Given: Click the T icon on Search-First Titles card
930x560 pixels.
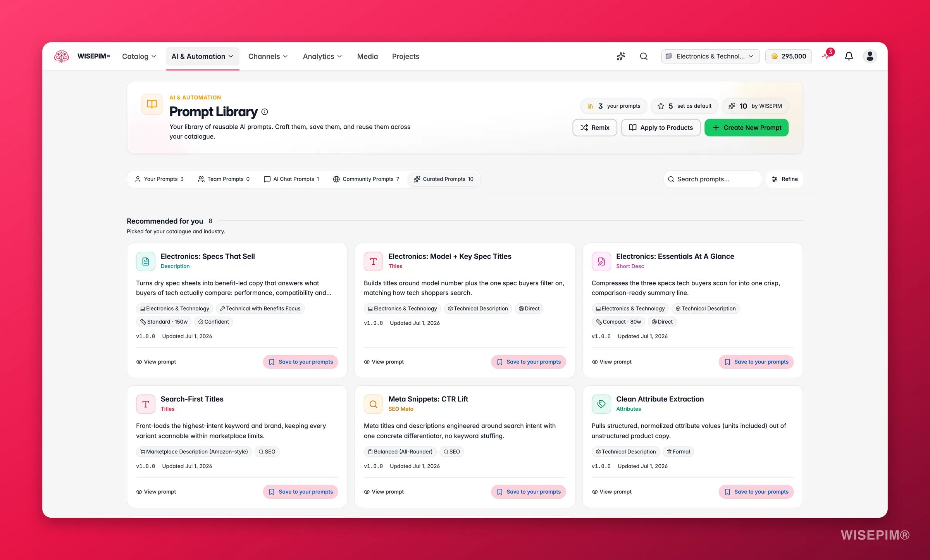Looking at the screenshot, I should [x=146, y=404].
